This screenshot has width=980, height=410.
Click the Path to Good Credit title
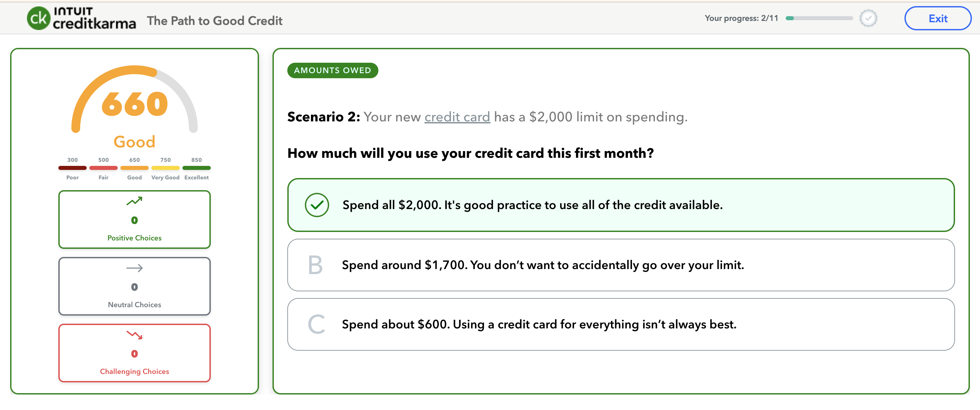[214, 21]
